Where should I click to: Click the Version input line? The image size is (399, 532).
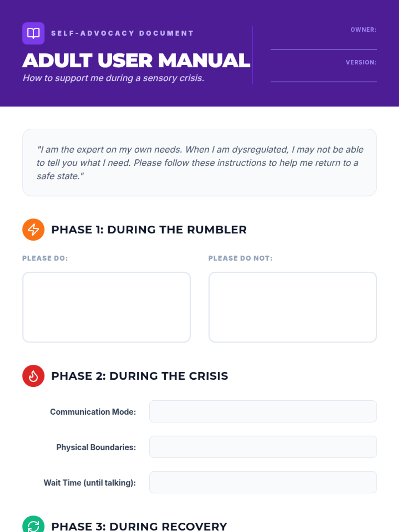point(324,76)
